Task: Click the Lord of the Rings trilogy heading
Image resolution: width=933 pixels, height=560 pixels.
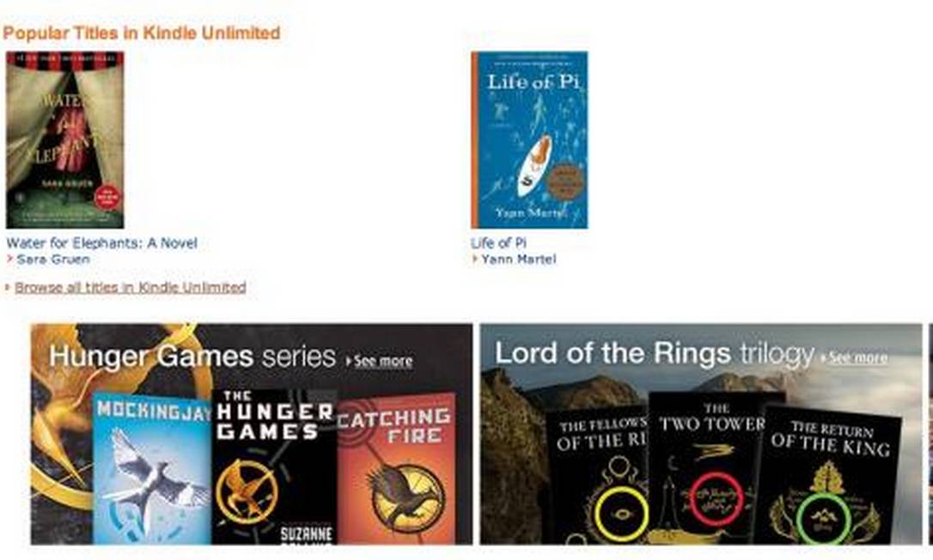Action: tap(655, 354)
